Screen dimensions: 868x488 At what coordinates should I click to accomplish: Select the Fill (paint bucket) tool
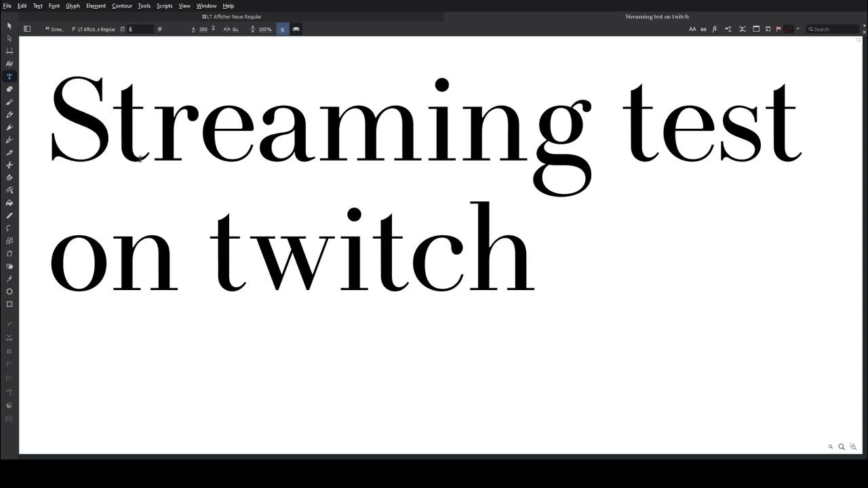[x=9, y=203]
